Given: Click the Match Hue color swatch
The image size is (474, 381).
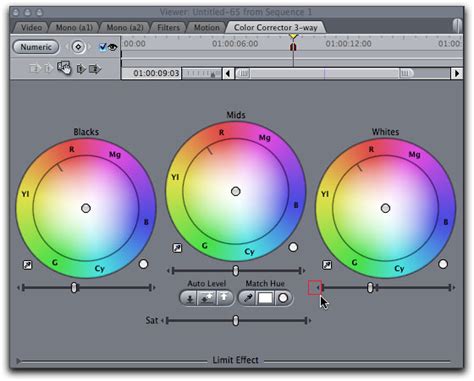Looking at the screenshot, I should coord(265,298).
